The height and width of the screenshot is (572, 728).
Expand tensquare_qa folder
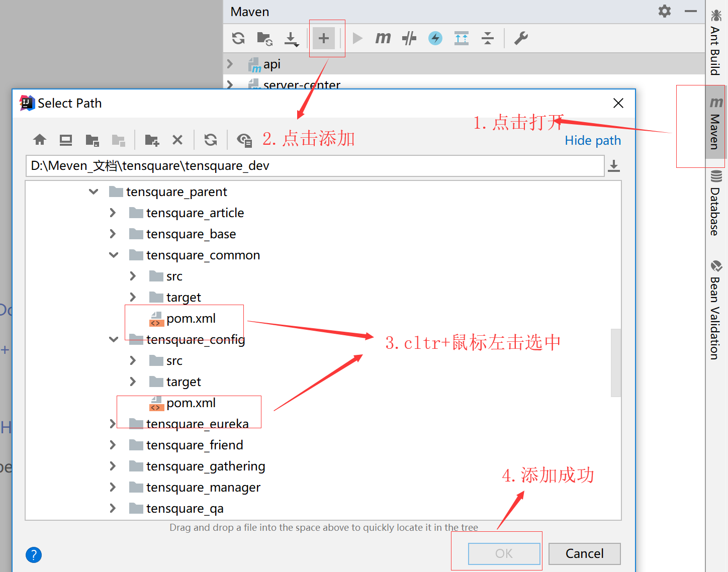[113, 508]
